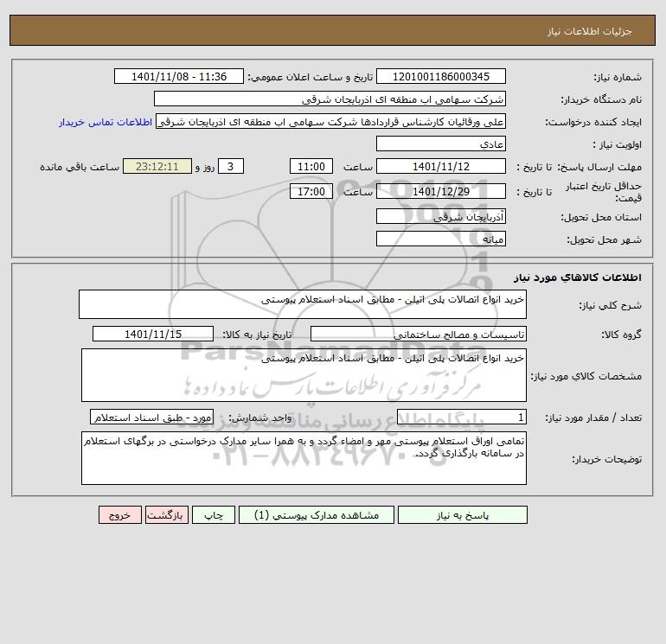Screen dimensions: 666x644
Task: Click the واحد شمارش label
Action: pos(260,418)
